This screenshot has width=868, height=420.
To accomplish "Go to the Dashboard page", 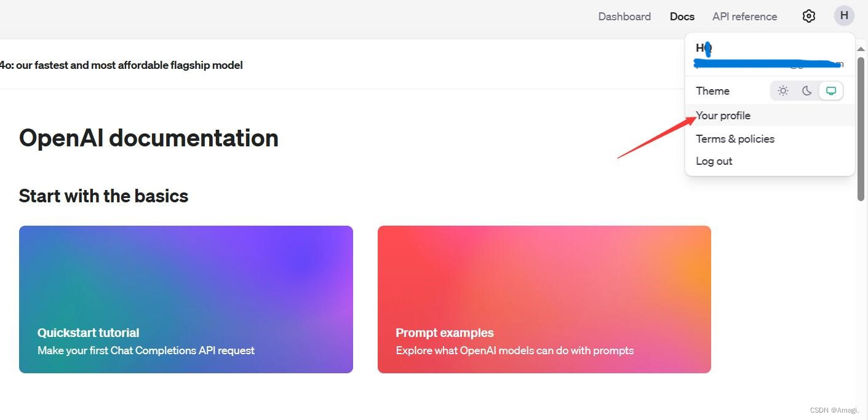I will tap(624, 17).
